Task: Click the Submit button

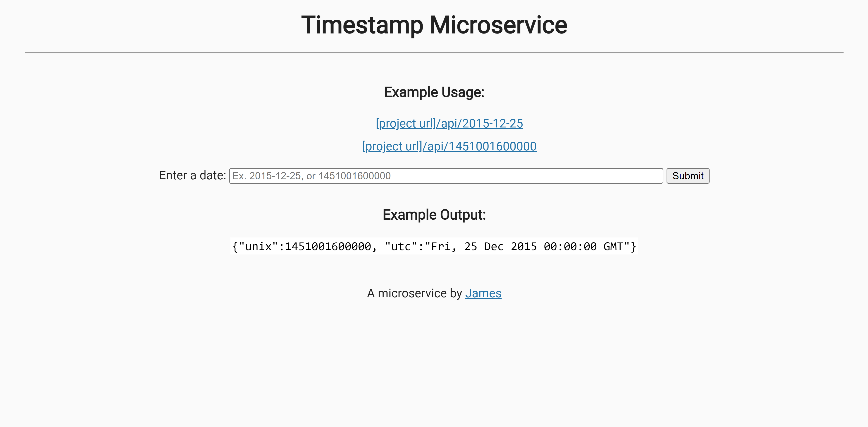Action: (x=688, y=176)
